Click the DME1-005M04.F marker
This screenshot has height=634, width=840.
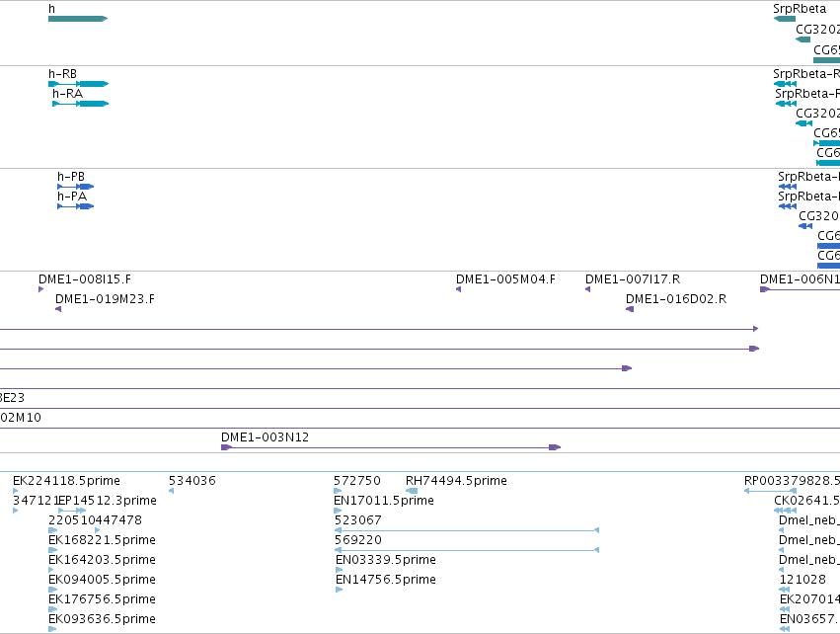click(459, 289)
